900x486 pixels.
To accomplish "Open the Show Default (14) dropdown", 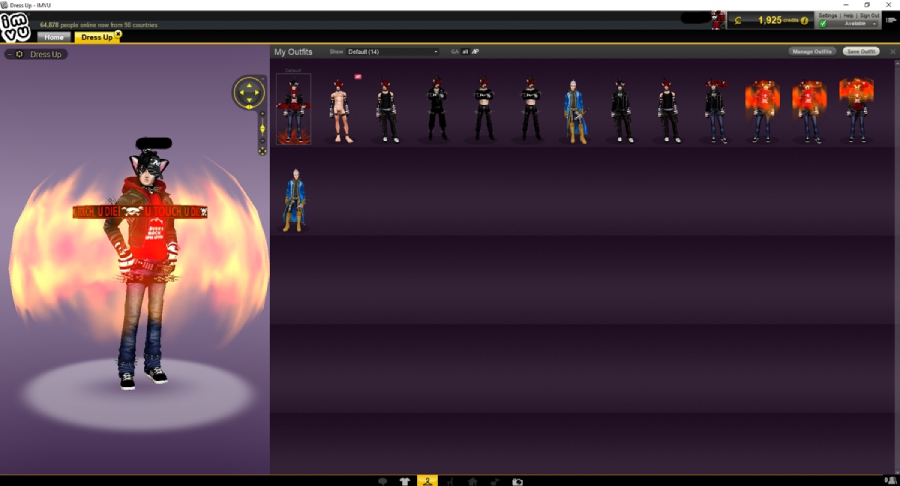I will coord(393,52).
